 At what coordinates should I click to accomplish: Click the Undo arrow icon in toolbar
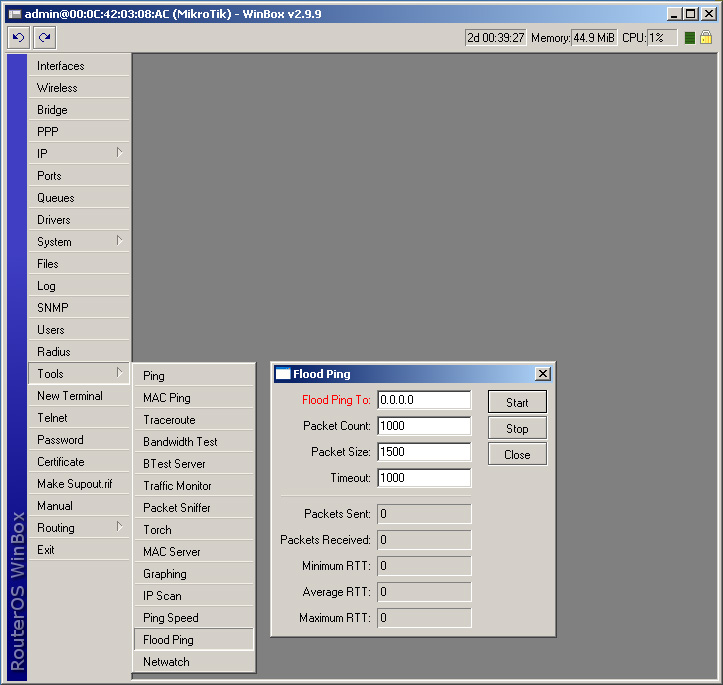point(18,37)
